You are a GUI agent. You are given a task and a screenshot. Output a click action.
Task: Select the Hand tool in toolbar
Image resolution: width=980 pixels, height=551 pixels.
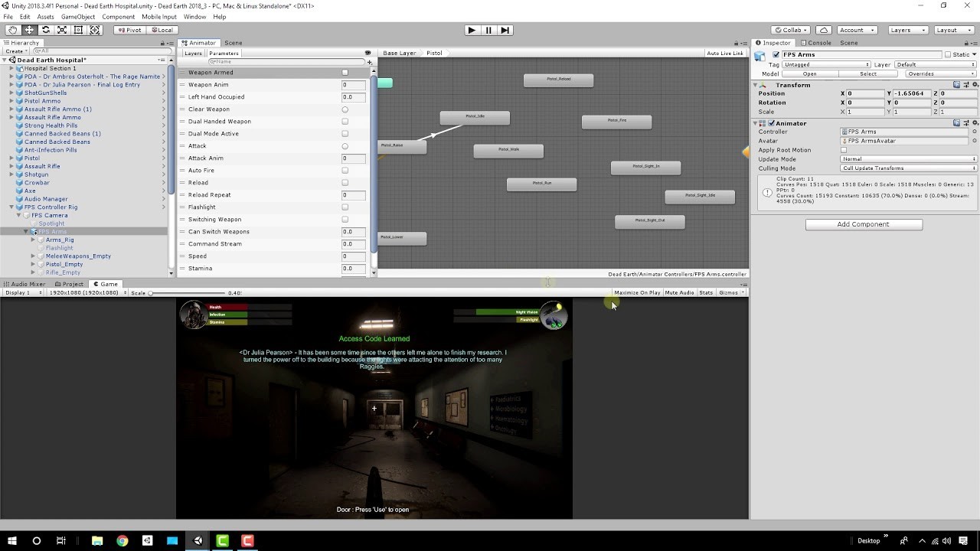pos(13,30)
